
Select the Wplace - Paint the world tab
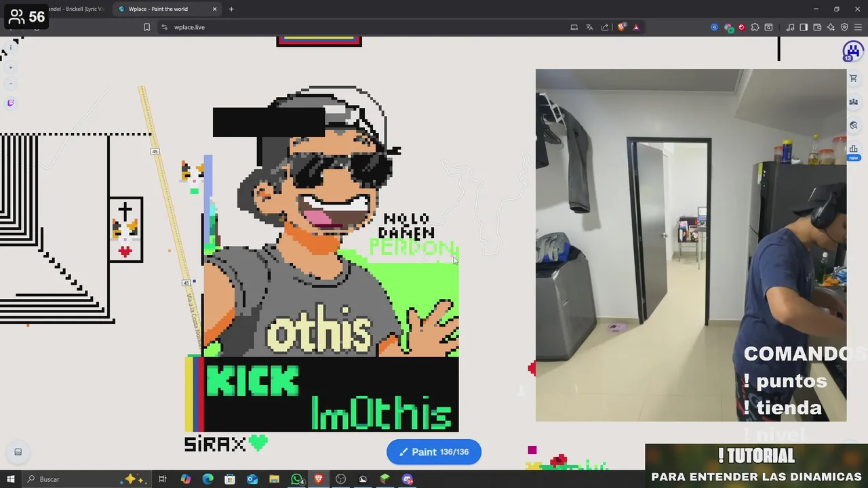tap(166, 9)
